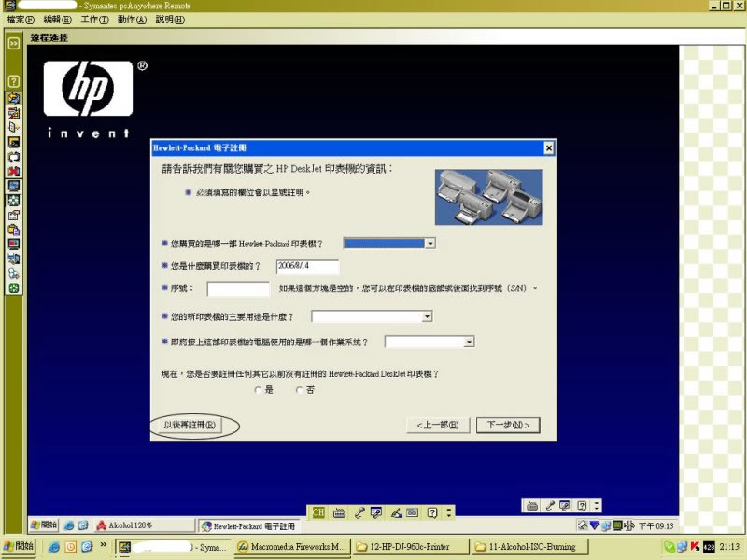747x560 pixels.
Task: Click the two connected computers sidebar icon
Action: coord(14,259)
